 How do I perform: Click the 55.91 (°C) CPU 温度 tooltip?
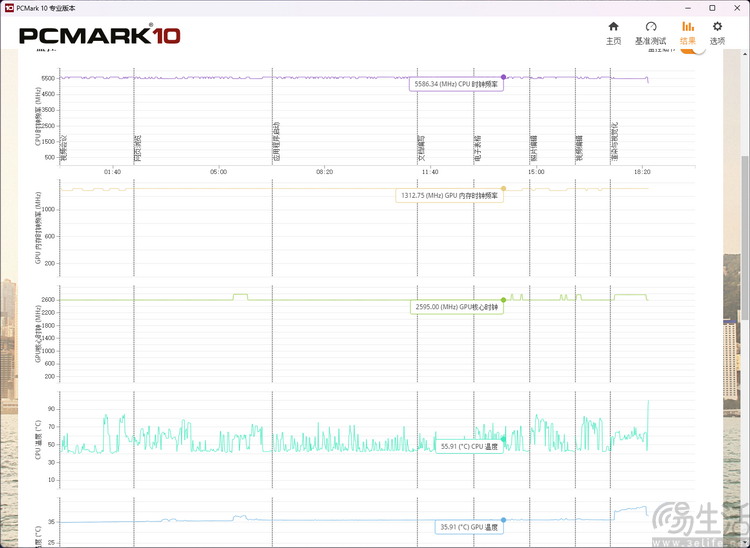click(x=469, y=447)
